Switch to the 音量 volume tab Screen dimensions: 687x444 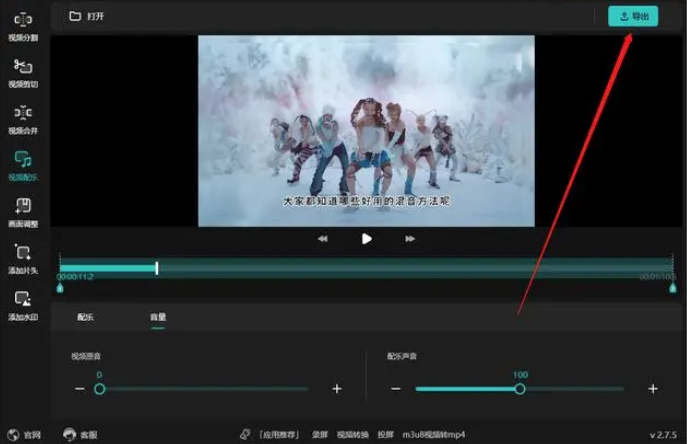158,317
